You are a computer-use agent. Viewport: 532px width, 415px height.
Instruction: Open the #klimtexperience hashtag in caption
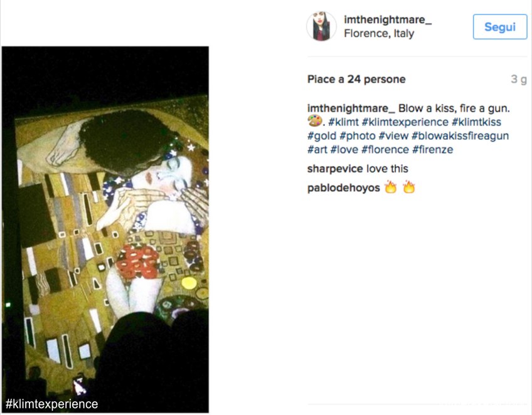405,122
